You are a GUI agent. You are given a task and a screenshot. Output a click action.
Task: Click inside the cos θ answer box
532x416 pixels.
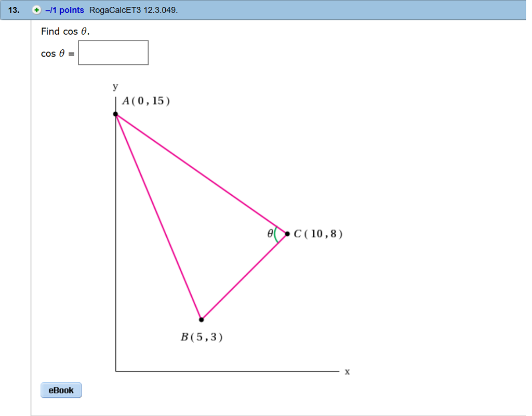pos(113,52)
